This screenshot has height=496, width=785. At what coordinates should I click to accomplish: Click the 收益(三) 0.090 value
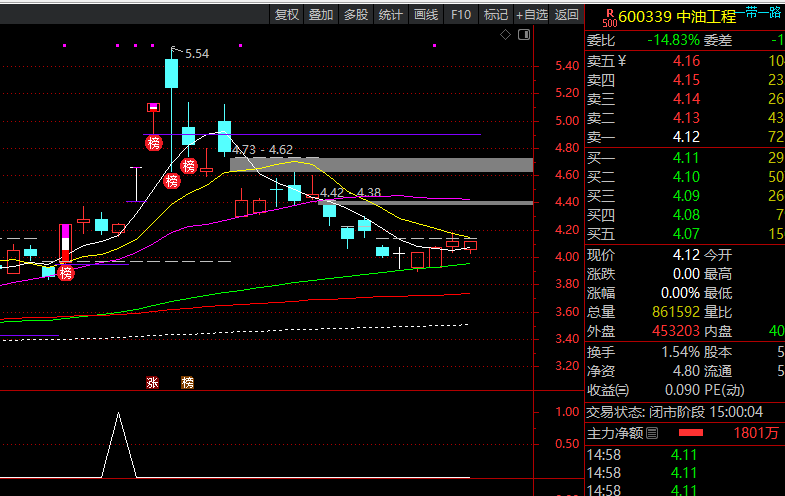[682, 390]
